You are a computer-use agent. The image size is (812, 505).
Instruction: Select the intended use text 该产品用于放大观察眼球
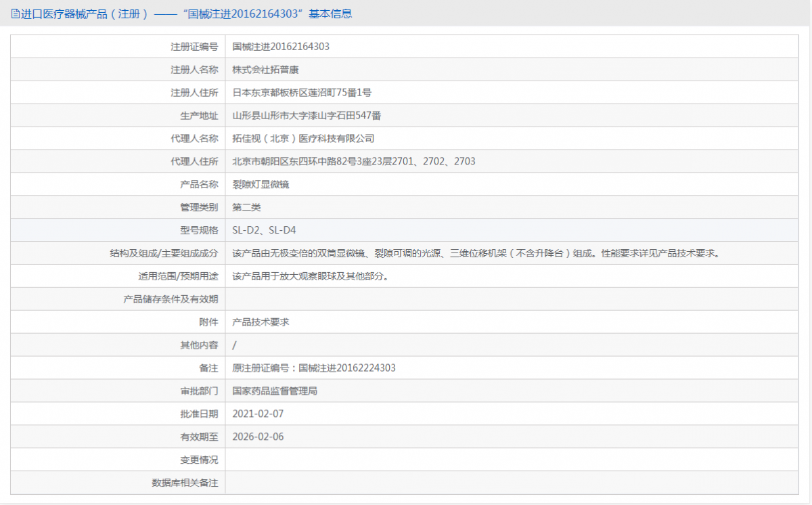click(x=310, y=276)
